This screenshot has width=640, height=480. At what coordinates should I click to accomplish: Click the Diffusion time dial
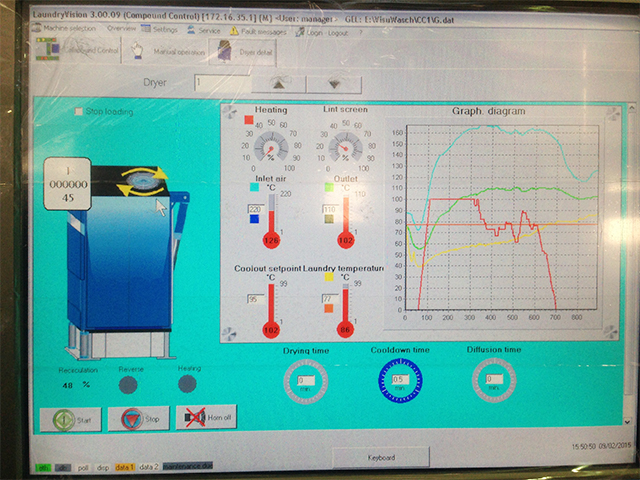click(x=494, y=380)
